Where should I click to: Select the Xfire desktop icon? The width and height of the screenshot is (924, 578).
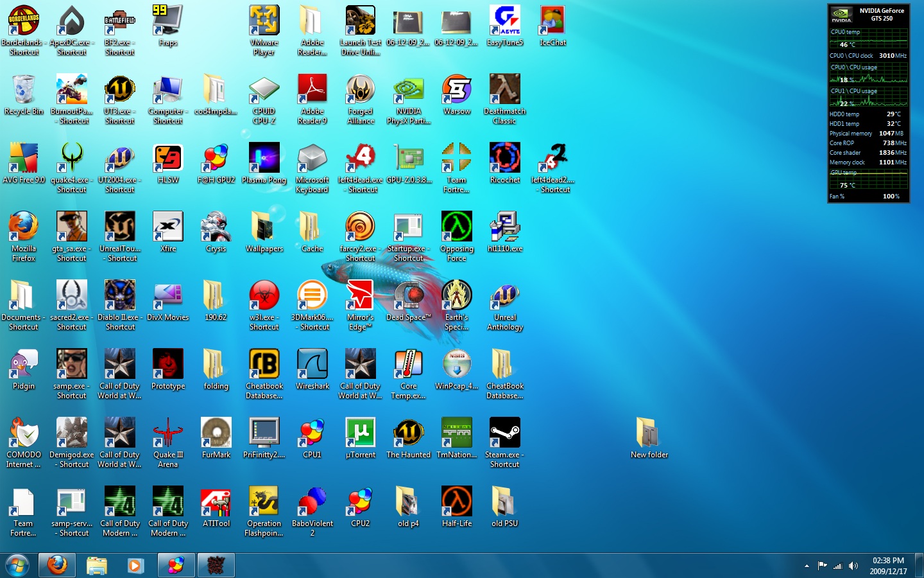(x=168, y=227)
